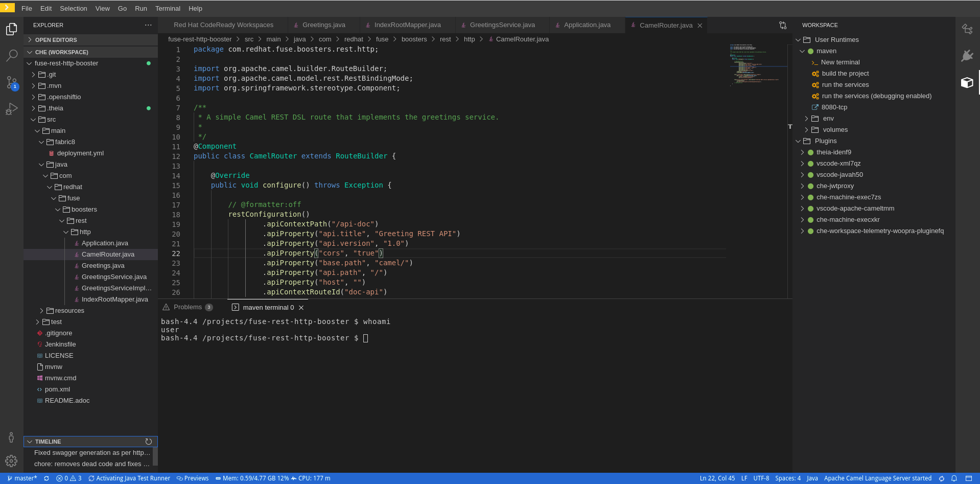Open the settings gear in activity bar
This screenshot has height=484, width=980.
click(x=11, y=461)
